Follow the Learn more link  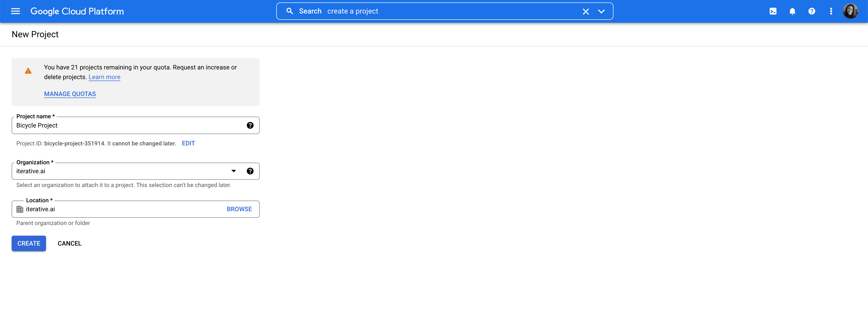coord(104,77)
